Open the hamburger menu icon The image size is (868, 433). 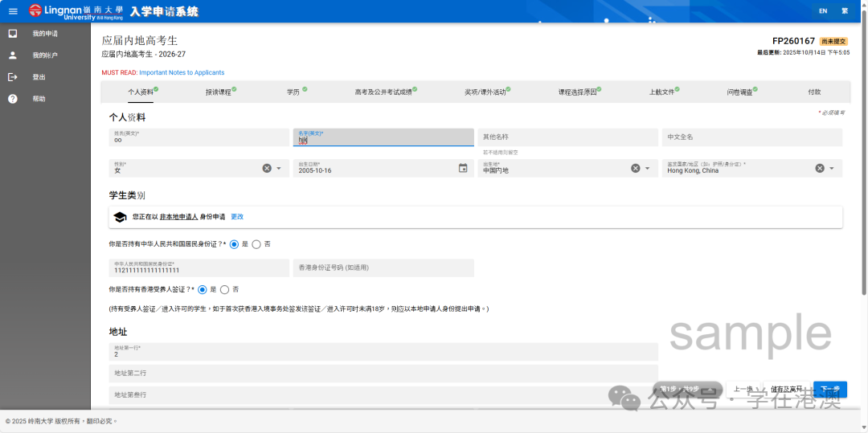pos(13,11)
